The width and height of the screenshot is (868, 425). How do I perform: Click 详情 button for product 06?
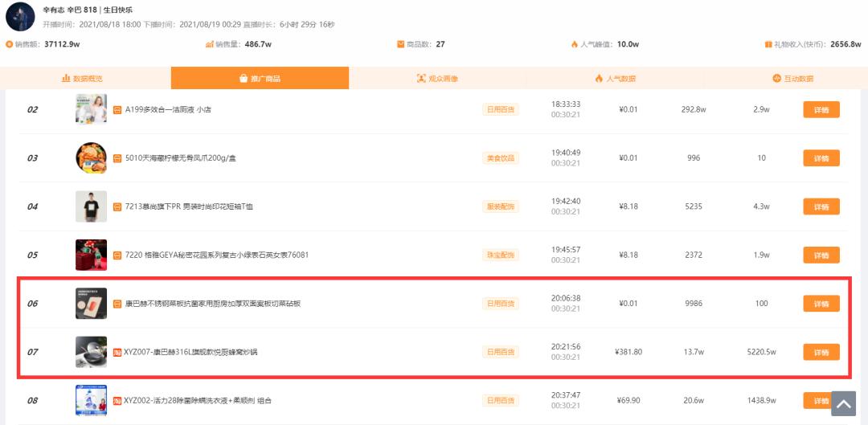pos(821,304)
